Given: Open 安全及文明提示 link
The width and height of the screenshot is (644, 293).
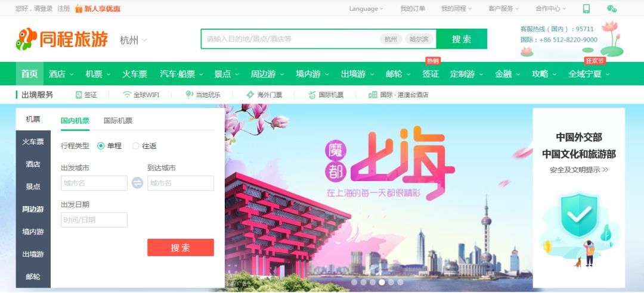Looking at the screenshot, I should 578,170.
